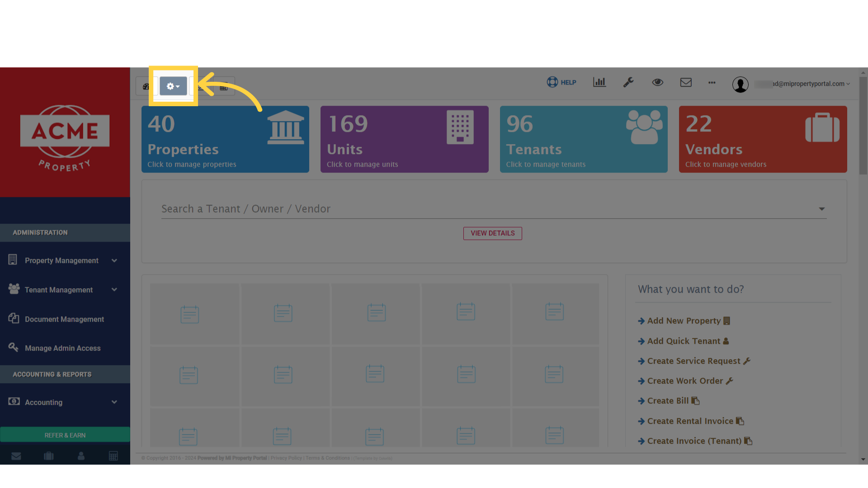Click the people group icon on Tenants tile
Viewport: 868px width, 488px height.
click(x=644, y=127)
